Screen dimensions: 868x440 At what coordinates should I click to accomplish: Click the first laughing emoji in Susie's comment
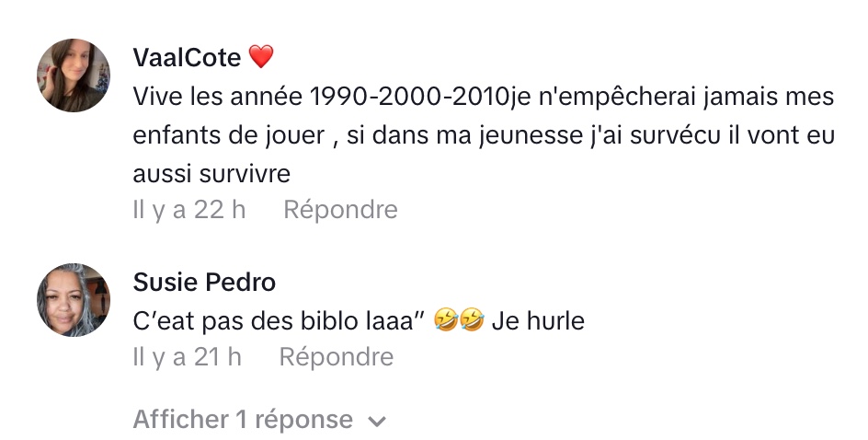coord(445,322)
